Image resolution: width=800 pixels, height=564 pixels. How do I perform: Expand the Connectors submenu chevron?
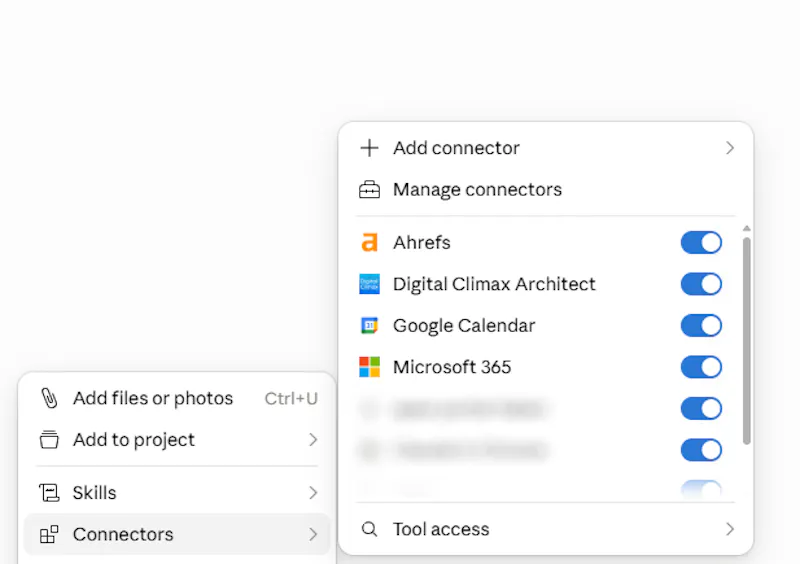pyautogui.click(x=313, y=534)
